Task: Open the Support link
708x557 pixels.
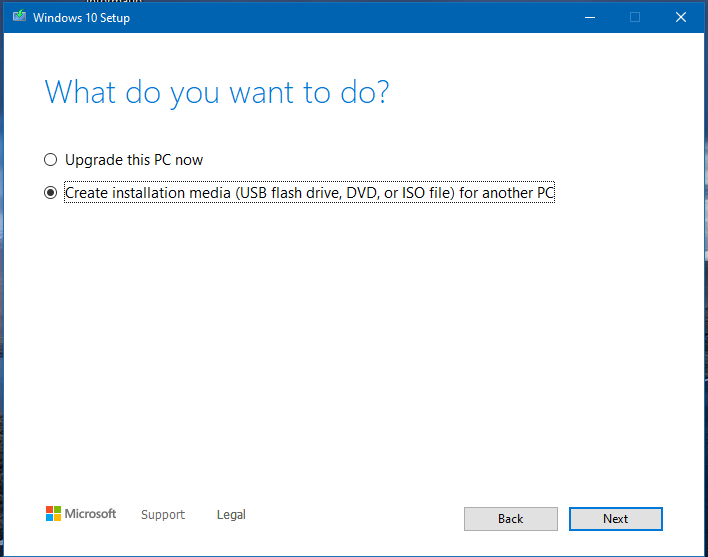Action: coord(163,515)
